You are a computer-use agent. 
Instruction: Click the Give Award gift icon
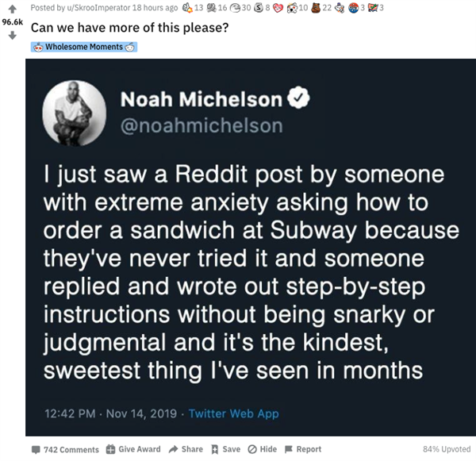(110, 449)
